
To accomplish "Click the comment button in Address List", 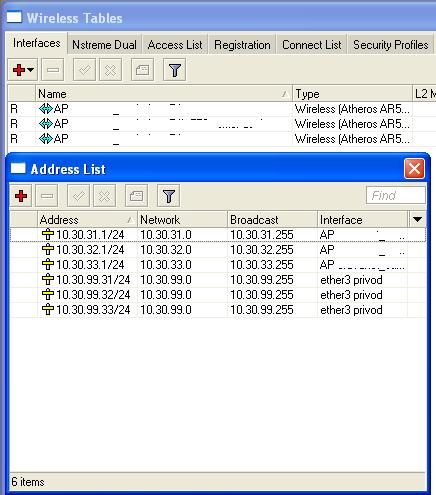I will point(136,196).
